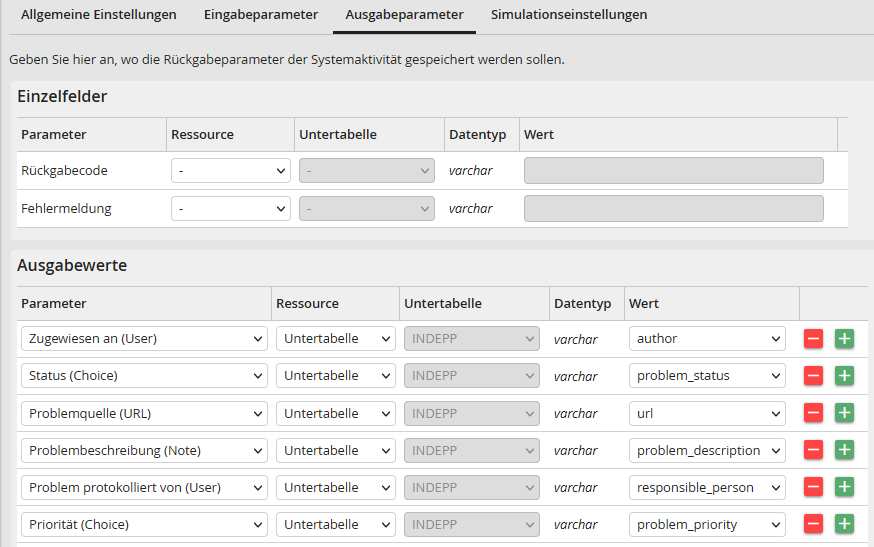Open the INDEPP dropdown in the Problem protokolliert von (User) row
Viewport: 874px width, 547px height.
472,487
